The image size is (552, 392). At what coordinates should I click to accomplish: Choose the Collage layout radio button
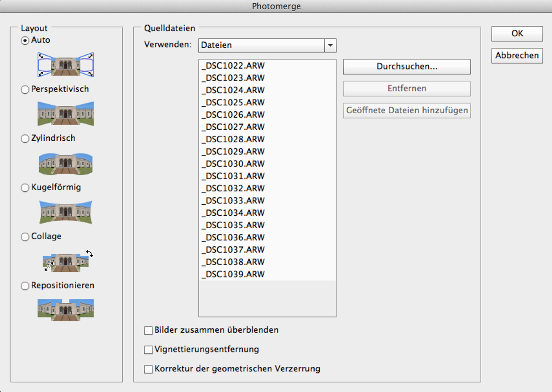(x=25, y=236)
